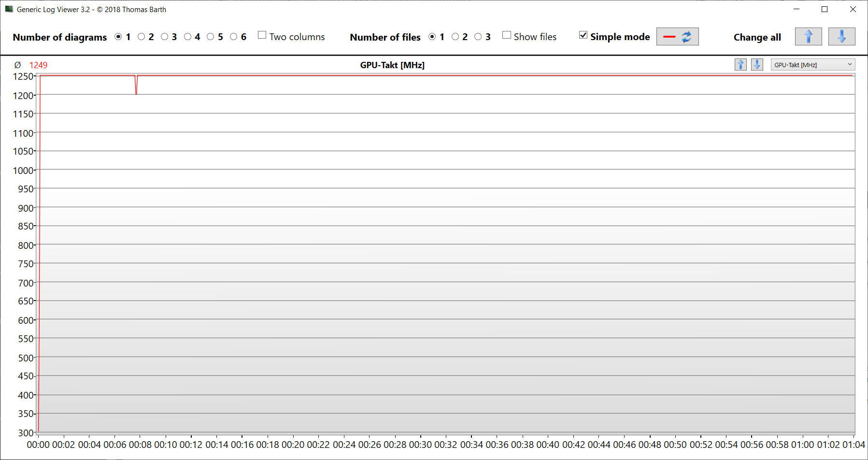Maximize the Generic Log Viewer window

[825, 9]
